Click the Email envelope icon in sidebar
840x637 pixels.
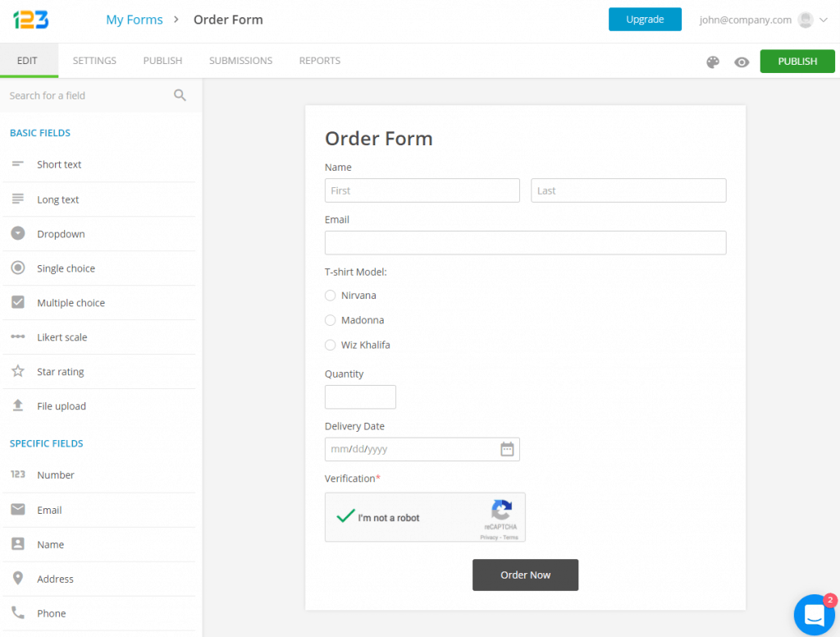tap(18, 510)
